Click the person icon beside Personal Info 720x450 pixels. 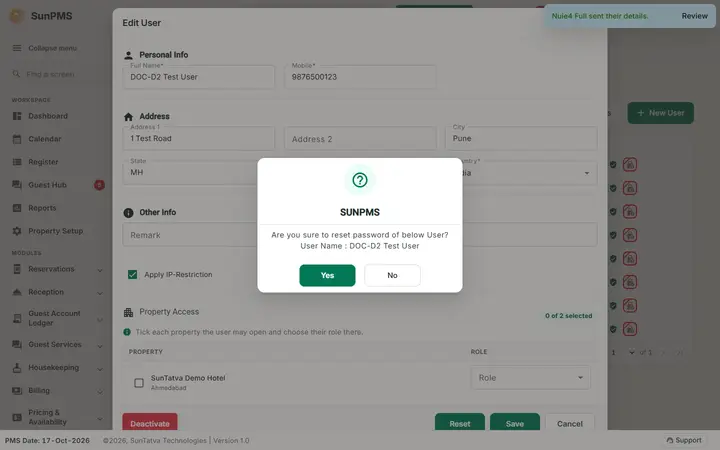[129, 55]
